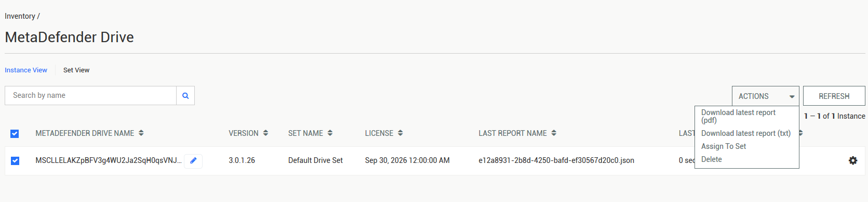Sort by Last Report Name arrows
This screenshot has width=868, height=202.
(554, 133)
